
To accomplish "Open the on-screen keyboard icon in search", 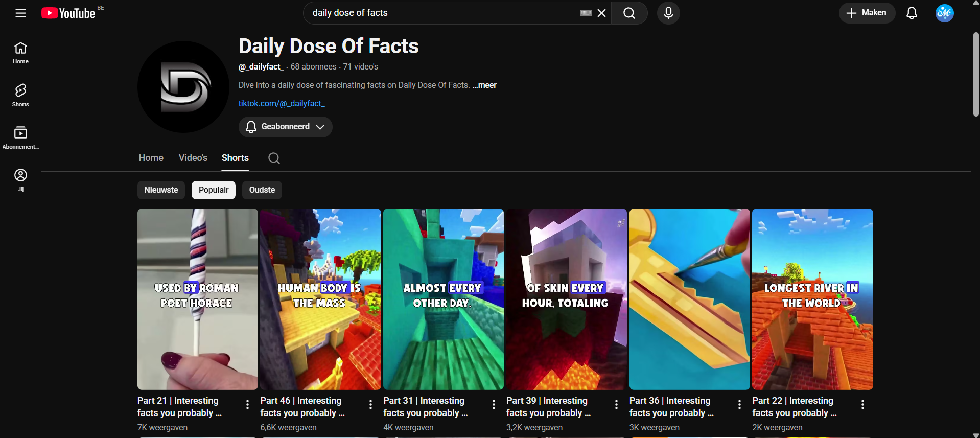I will coord(586,13).
